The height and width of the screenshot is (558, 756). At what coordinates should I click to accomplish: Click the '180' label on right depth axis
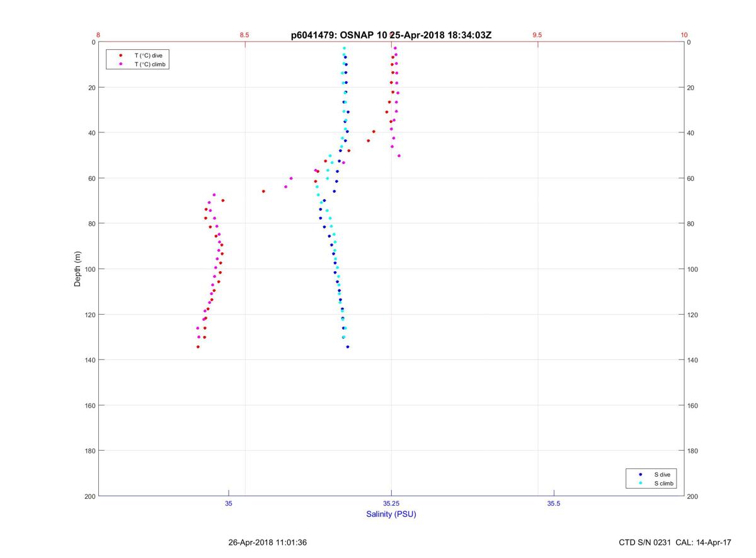point(694,451)
